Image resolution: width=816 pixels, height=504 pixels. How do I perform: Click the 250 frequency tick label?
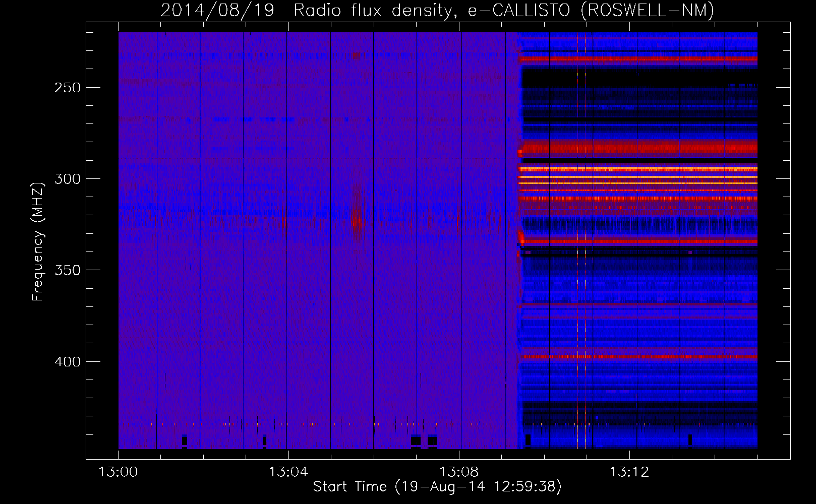68,88
